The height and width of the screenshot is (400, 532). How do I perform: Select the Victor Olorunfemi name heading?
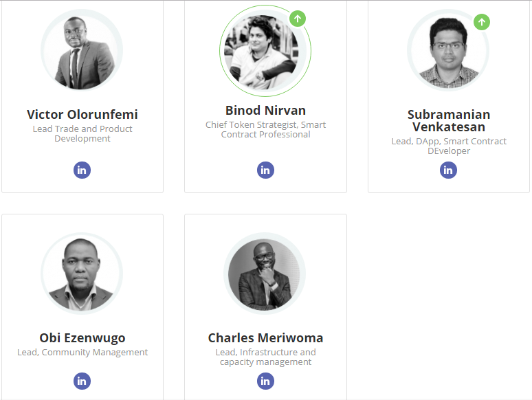pyautogui.click(x=82, y=114)
